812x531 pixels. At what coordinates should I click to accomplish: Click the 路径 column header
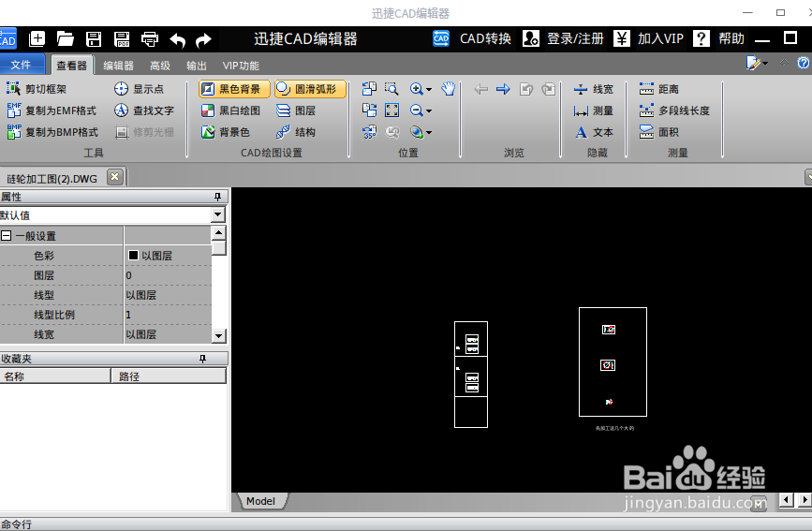169,376
